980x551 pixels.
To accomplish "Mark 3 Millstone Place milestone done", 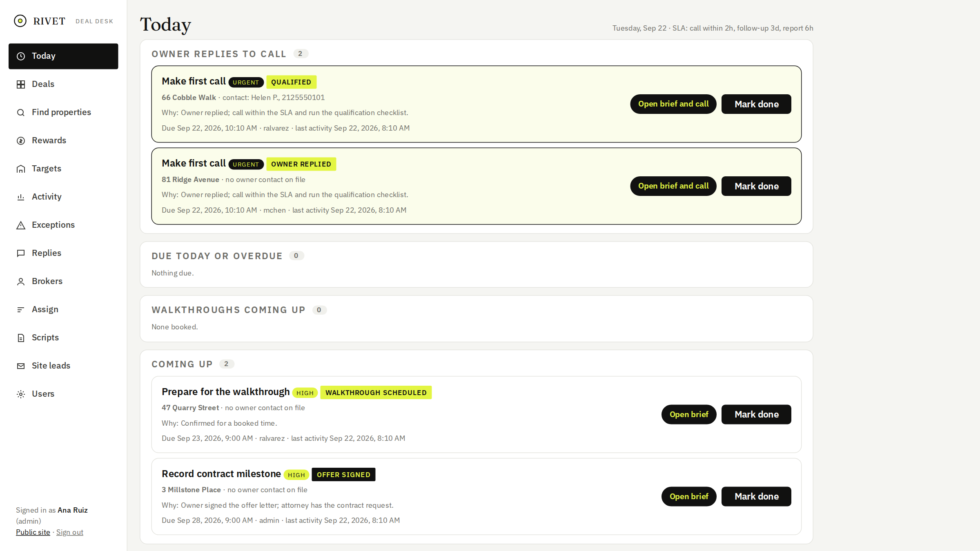I will [756, 496].
